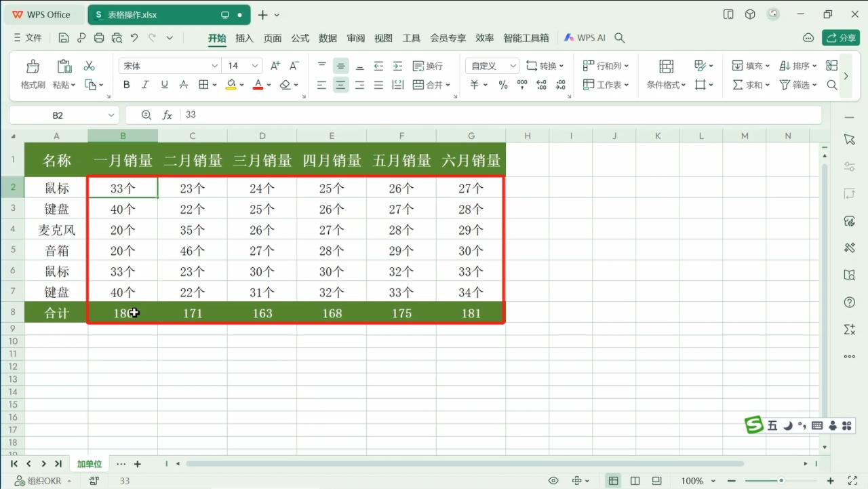Viewport: 868px width, 489px height.
Task: Open the font name dropdown (宋体)
Action: pyautogui.click(x=215, y=66)
